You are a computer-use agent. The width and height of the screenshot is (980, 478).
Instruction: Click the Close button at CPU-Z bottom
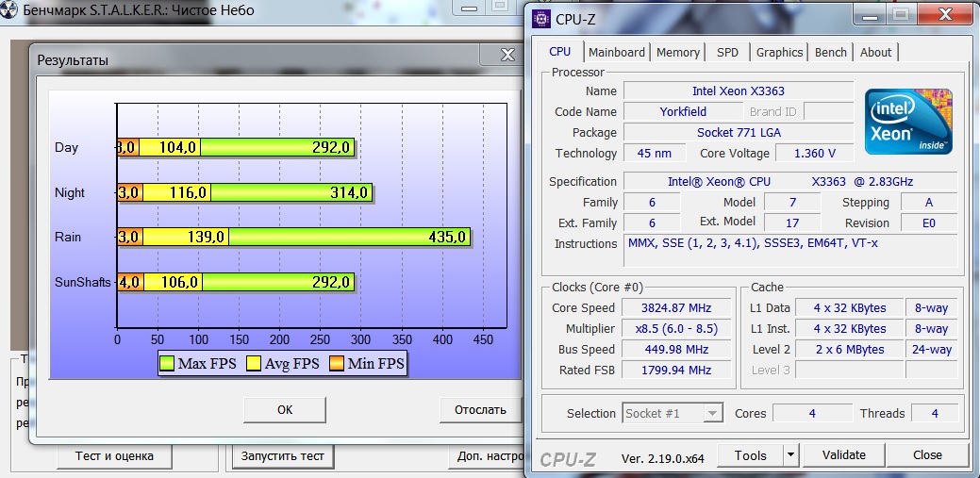click(927, 454)
